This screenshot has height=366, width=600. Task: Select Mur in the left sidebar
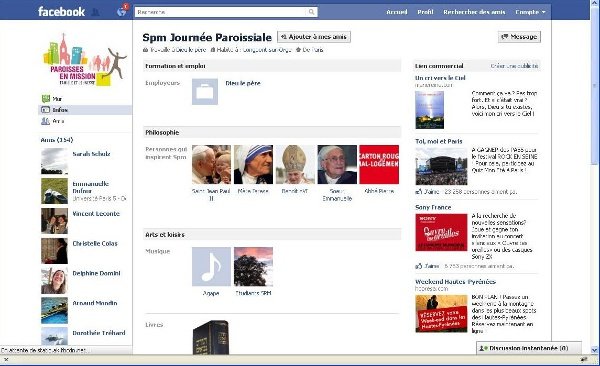pos(57,99)
